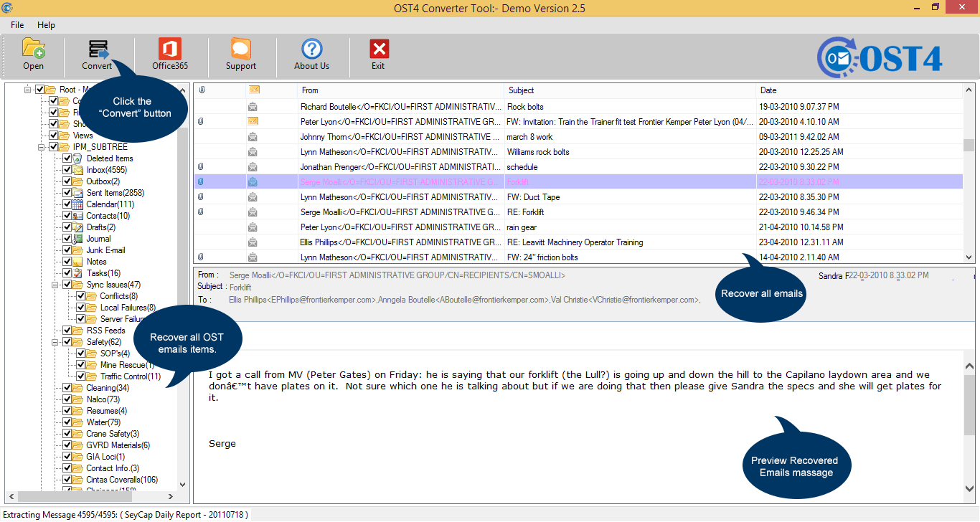Click the red Exit icon

click(378, 49)
